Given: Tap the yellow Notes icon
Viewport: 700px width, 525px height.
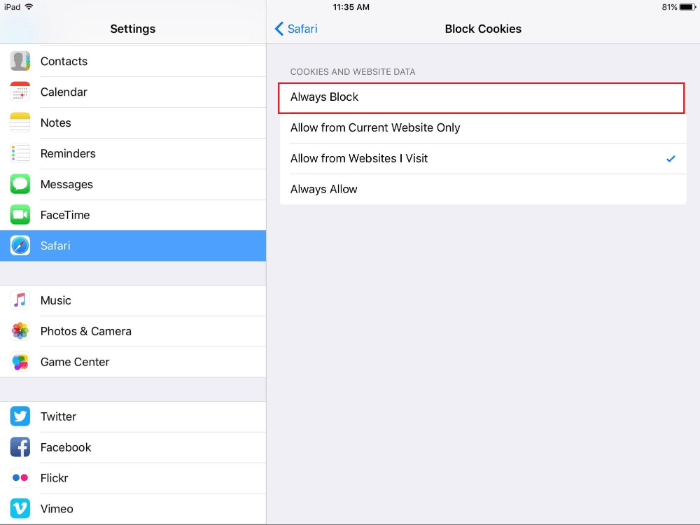Looking at the screenshot, I should 20,123.
